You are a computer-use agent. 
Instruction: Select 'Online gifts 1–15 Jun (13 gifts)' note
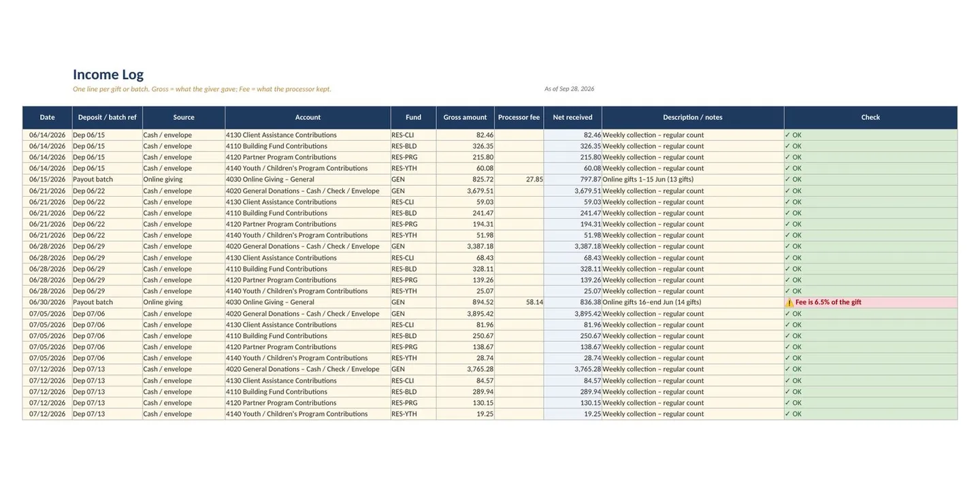(x=693, y=180)
